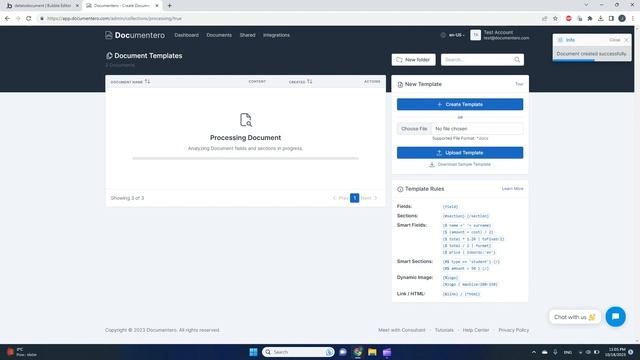Screen dimensions: 640x360
Task: Reload the current page
Action: point(29,18)
